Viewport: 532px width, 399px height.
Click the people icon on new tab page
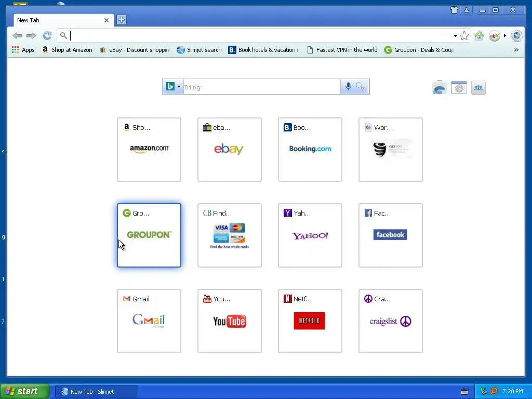point(478,88)
